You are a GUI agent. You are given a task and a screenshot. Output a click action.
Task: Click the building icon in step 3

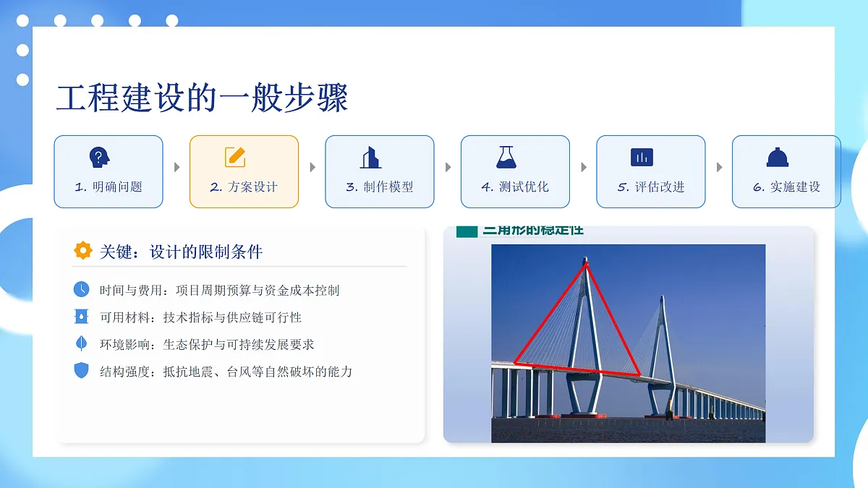(370, 157)
